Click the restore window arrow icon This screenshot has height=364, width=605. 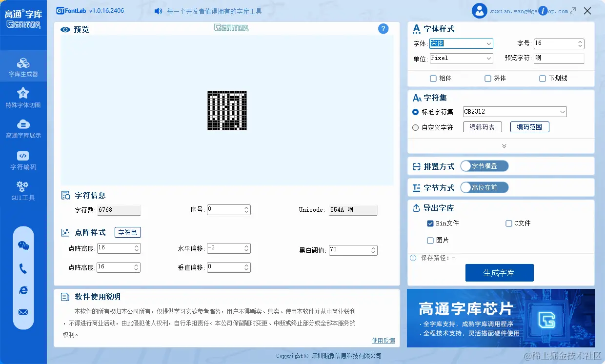[x=573, y=11]
